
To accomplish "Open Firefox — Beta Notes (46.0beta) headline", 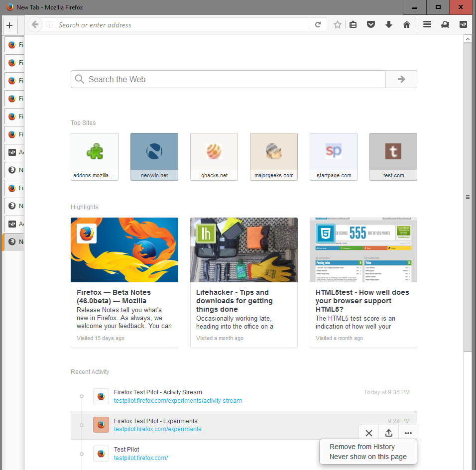I will [x=114, y=296].
